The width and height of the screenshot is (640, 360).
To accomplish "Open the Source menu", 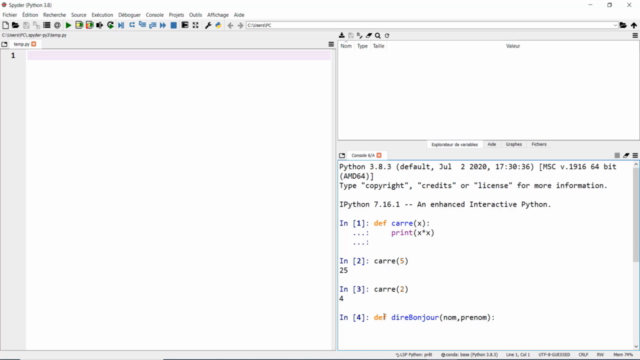I will coord(79,15).
